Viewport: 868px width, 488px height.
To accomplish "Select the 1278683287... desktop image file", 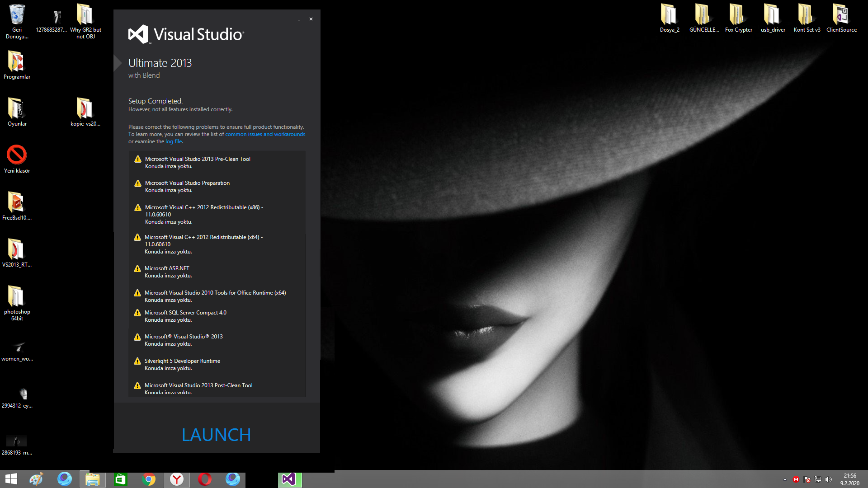I will tap(52, 21).
